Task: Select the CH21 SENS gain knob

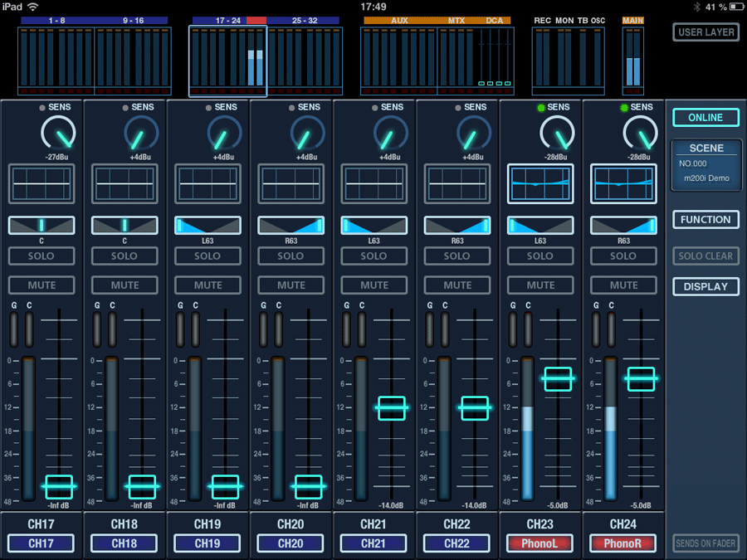Action: click(x=391, y=134)
